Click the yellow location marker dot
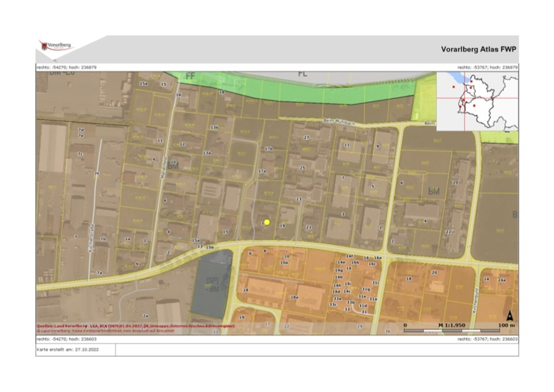Screen dimensions: 554x392 click(267, 222)
